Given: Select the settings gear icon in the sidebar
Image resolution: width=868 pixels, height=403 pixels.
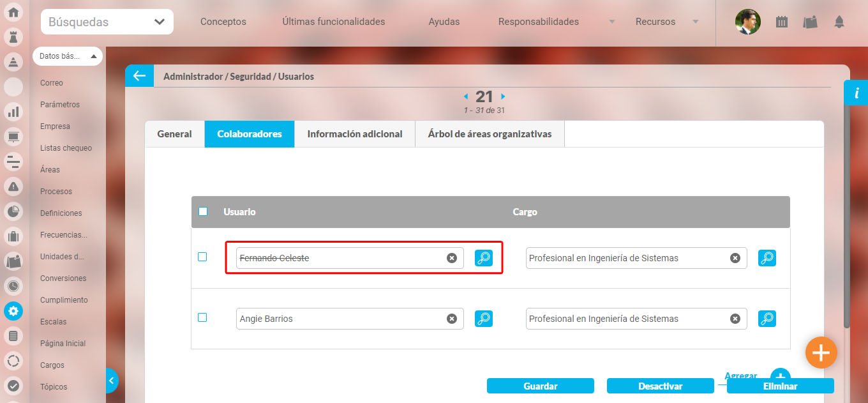Looking at the screenshot, I should [x=13, y=311].
